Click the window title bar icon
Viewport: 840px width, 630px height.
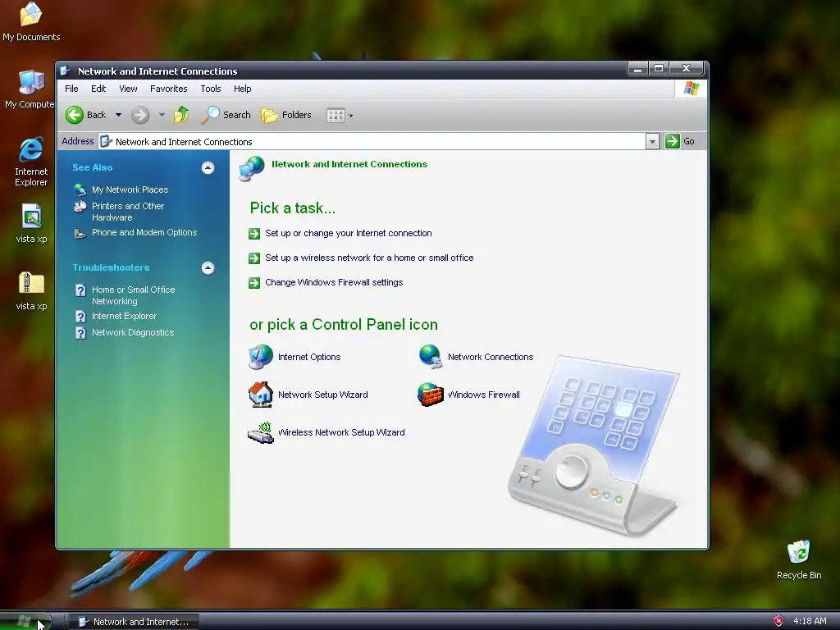(66, 71)
